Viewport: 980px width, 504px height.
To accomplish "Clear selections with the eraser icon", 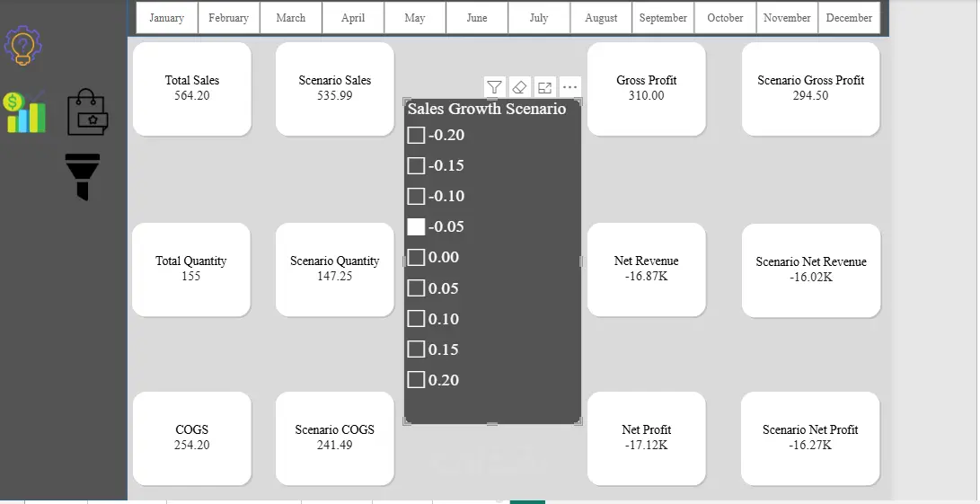I will point(519,87).
